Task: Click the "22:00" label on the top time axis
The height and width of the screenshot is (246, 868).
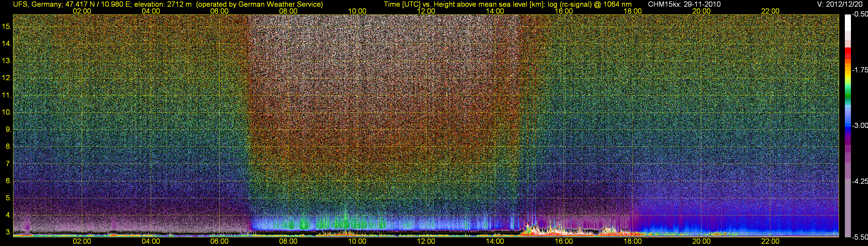Action: (x=770, y=11)
